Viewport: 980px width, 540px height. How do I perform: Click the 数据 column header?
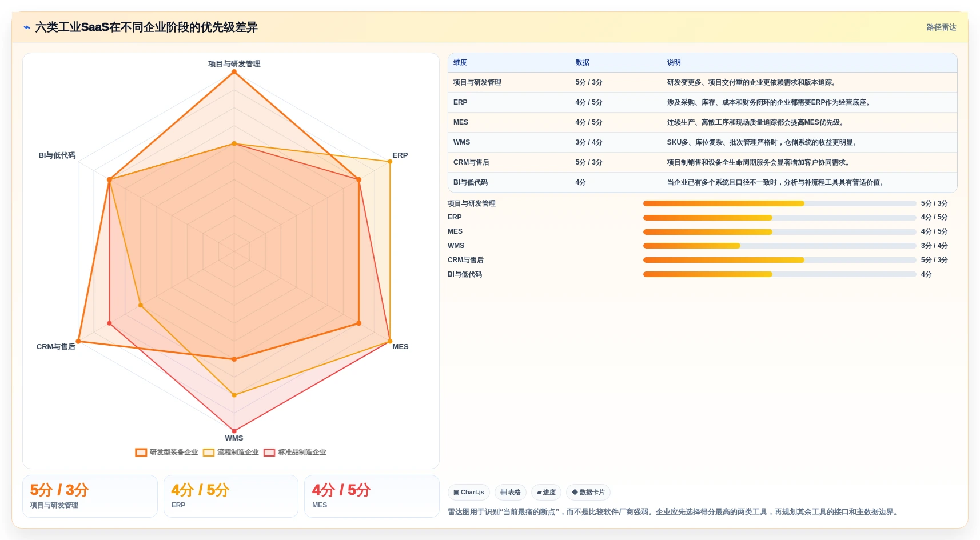click(582, 62)
